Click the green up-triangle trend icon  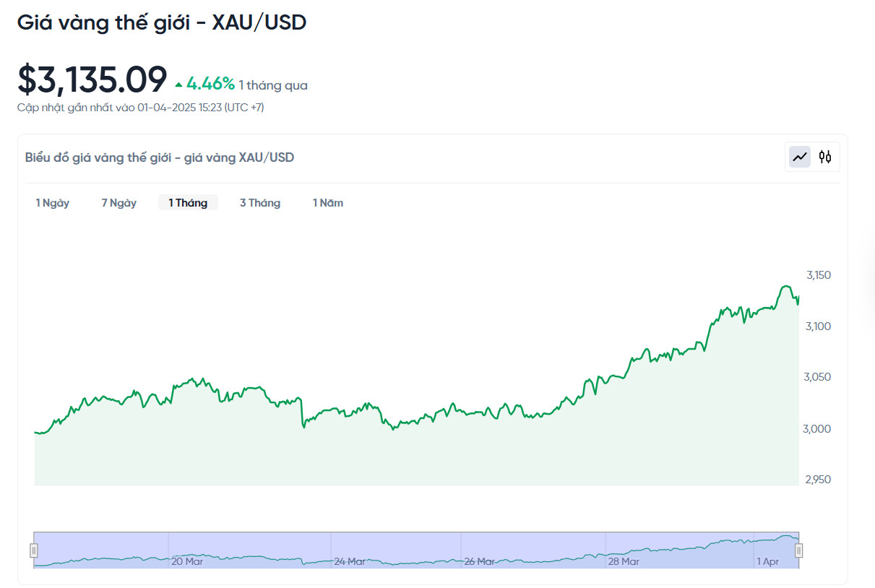click(178, 85)
